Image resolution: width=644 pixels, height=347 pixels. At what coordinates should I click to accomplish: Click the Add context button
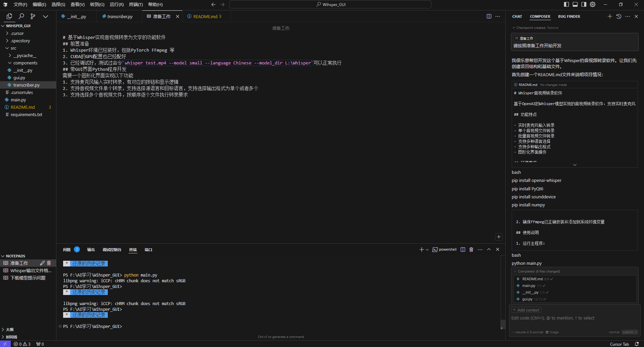pos(526,310)
